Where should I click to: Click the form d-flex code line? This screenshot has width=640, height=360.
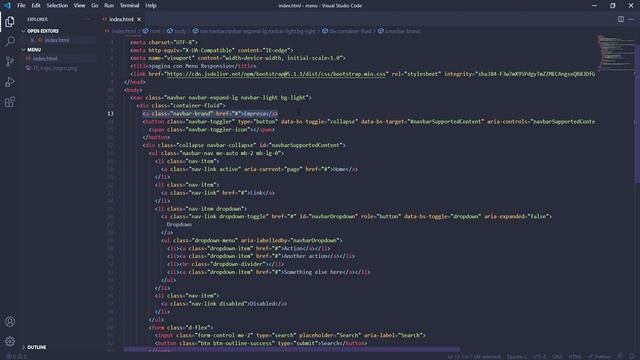[181, 327]
